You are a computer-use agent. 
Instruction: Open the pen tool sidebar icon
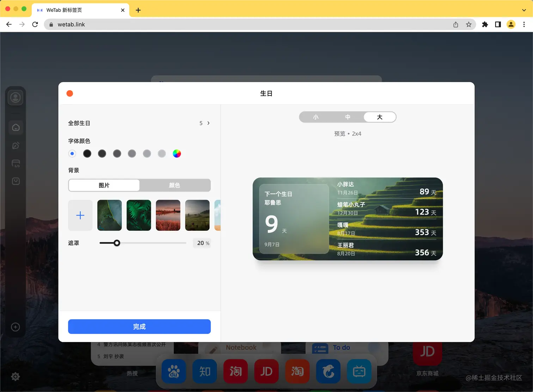pos(16,145)
